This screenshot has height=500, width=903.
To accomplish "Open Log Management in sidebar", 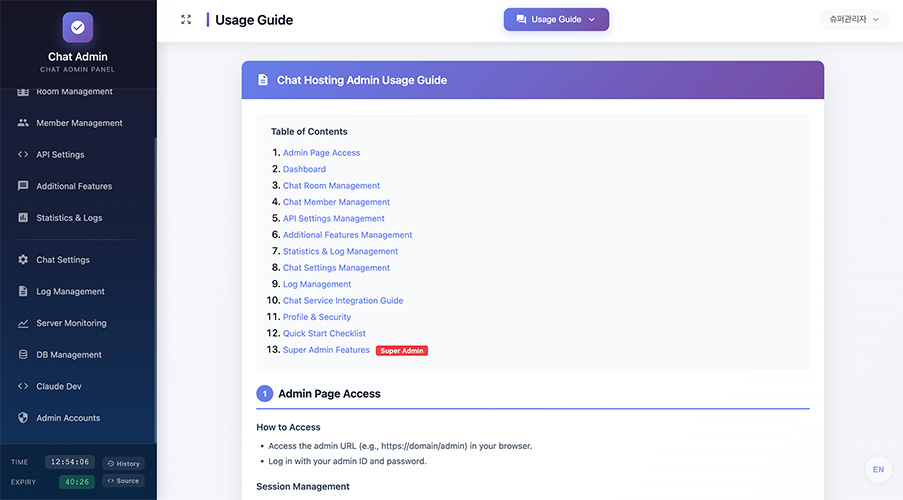I will (x=78, y=291).
